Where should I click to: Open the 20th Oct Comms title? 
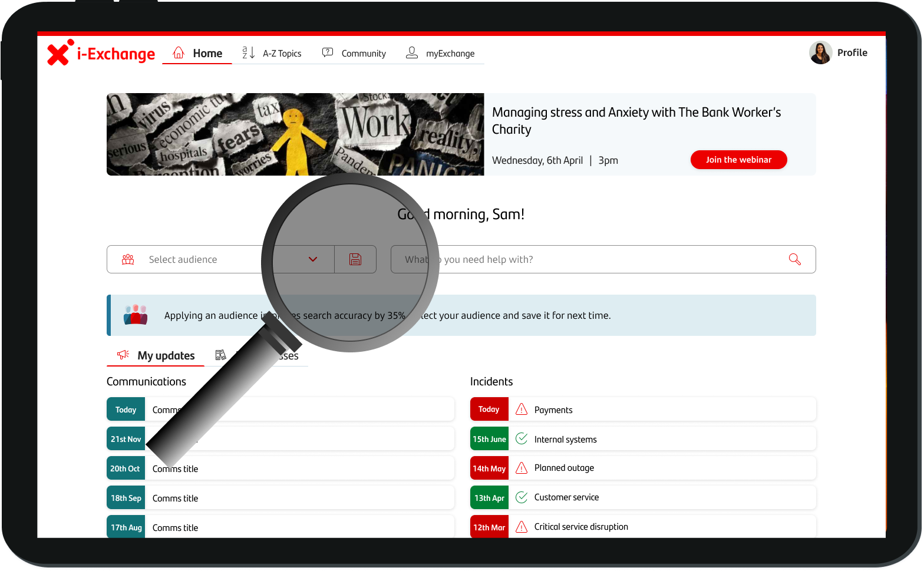click(x=280, y=468)
